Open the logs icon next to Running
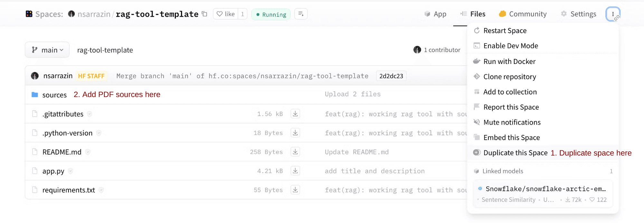The width and height of the screenshot is (644, 223). (301, 14)
